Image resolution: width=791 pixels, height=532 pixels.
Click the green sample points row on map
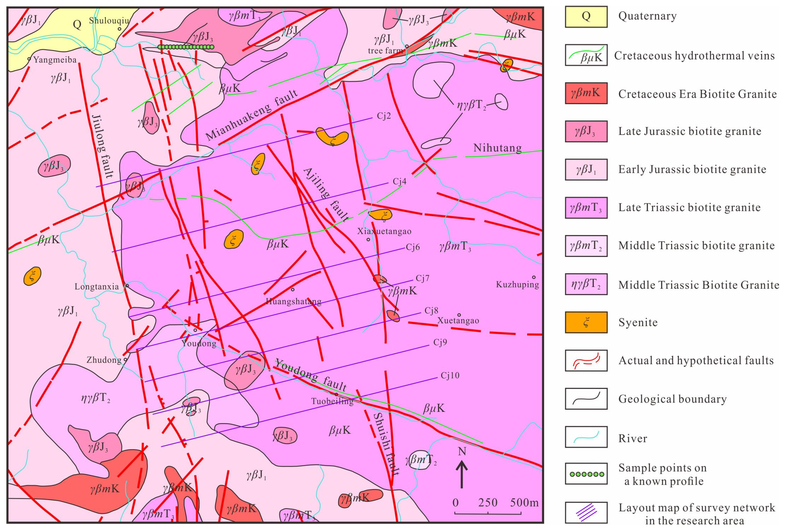pyautogui.click(x=186, y=47)
